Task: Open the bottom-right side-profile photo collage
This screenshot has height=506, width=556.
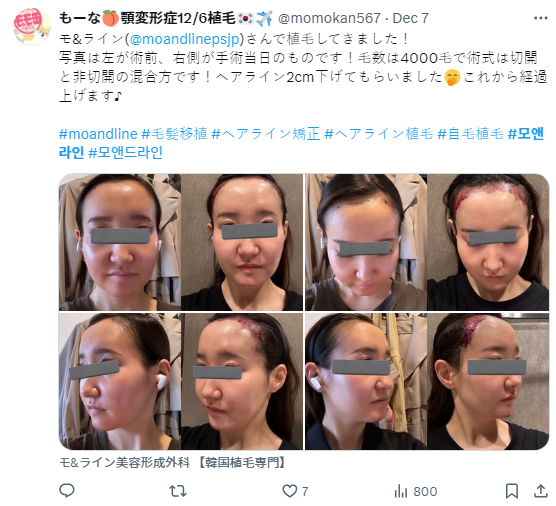Action: [x=427, y=382]
